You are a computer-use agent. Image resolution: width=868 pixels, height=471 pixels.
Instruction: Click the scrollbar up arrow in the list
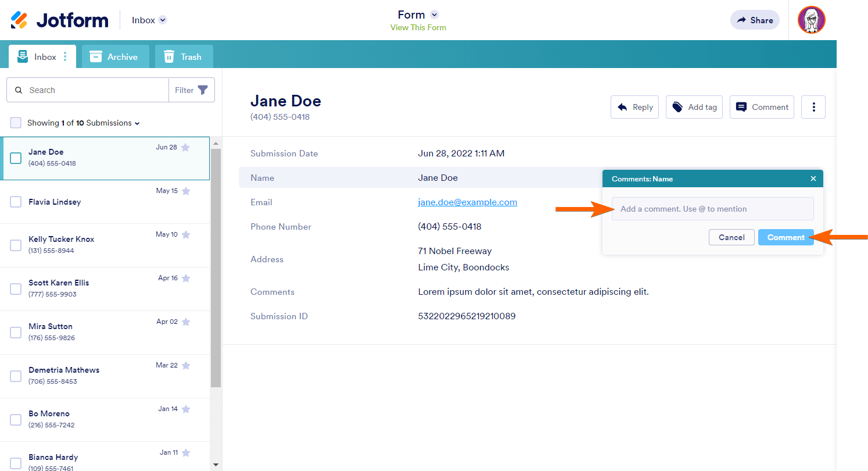click(x=216, y=143)
